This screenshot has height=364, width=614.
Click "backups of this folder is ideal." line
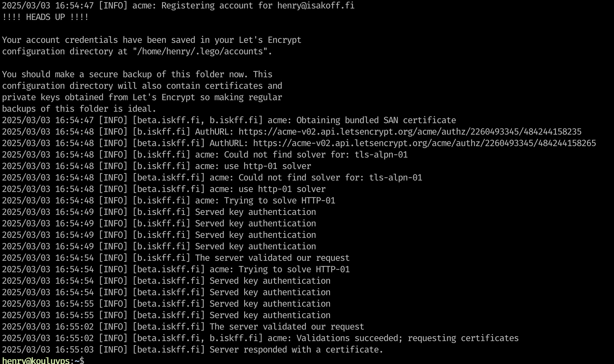pos(79,109)
